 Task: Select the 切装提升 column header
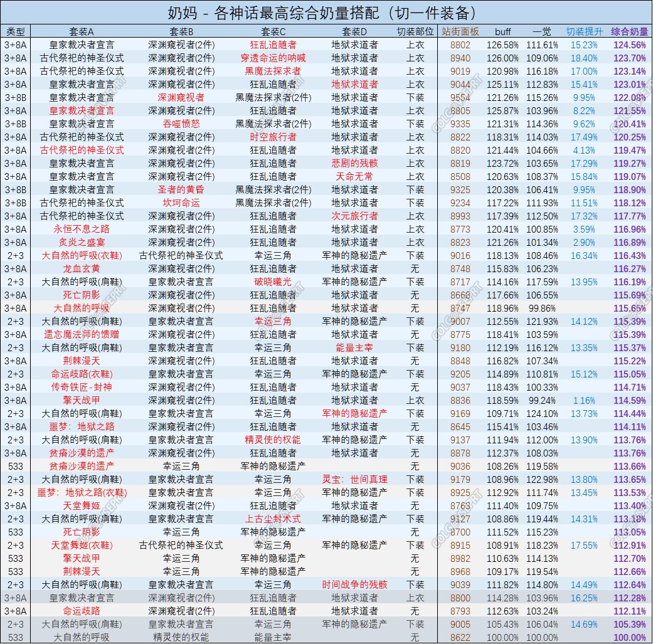click(x=583, y=31)
